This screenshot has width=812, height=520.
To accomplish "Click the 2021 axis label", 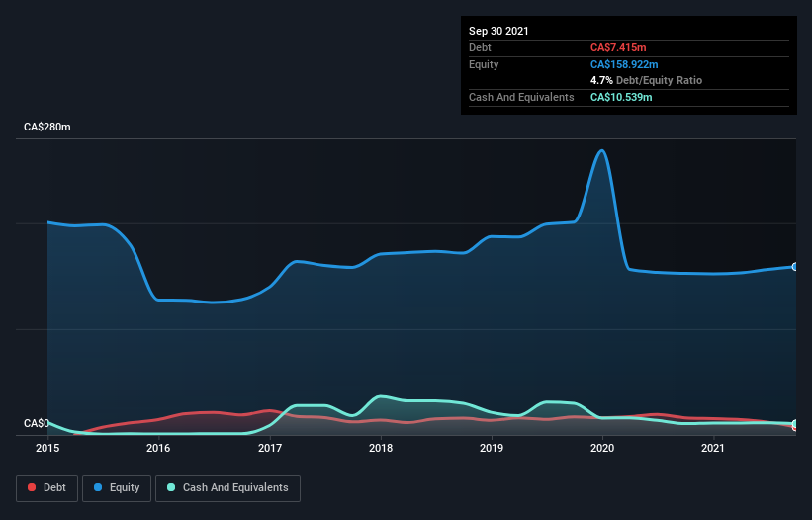I will click(713, 448).
